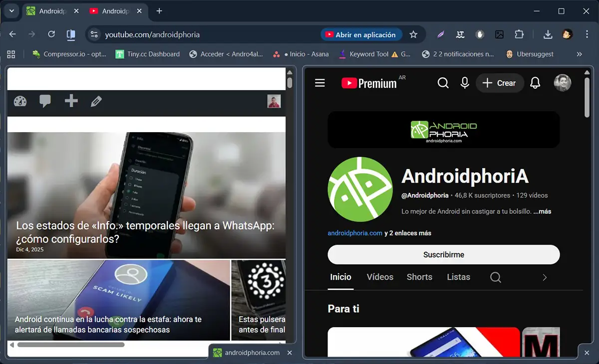599x364 pixels.
Task: Click the YouTube Premium logo
Action: coord(371,83)
